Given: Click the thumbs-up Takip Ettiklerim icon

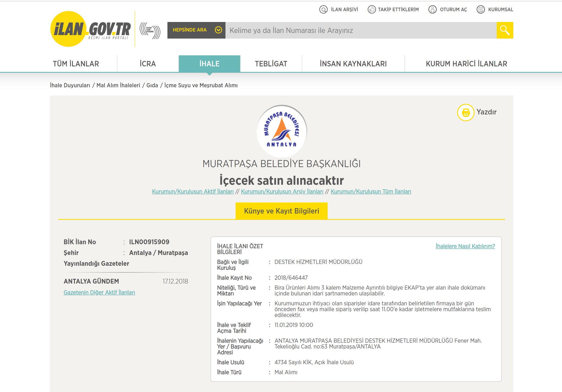Looking at the screenshot, I should click(372, 10).
